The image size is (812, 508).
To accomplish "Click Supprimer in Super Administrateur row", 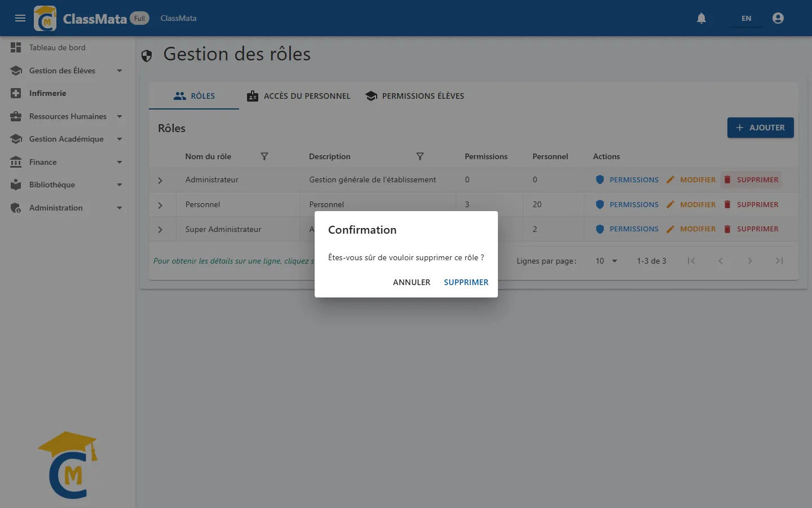I will (751, 229).
